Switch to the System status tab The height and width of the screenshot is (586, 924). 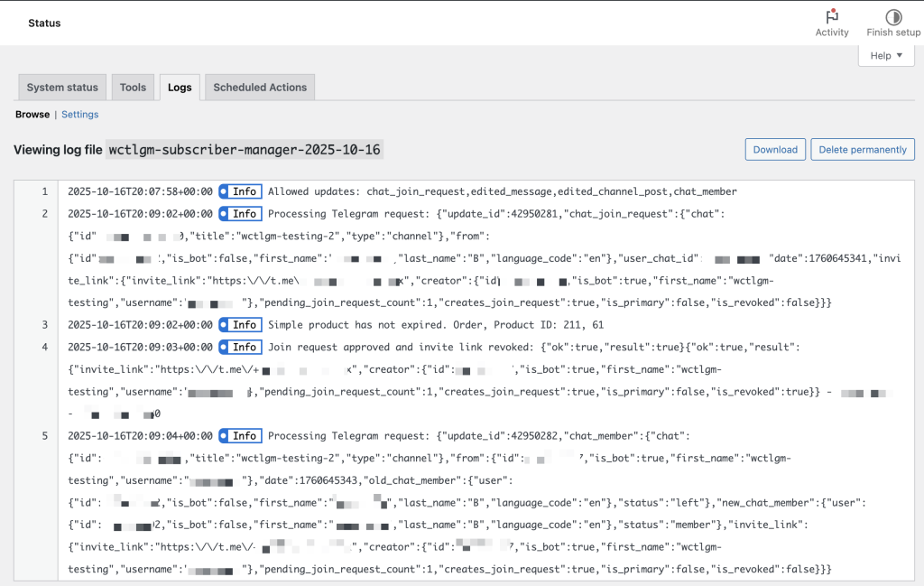point(62,88)
